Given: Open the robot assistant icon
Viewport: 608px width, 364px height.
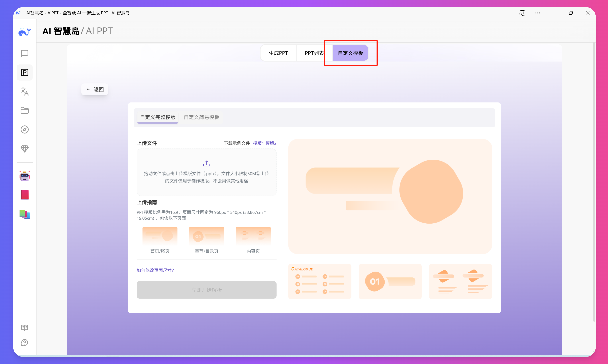Looking at the screenshot, I should pos(25,176).
